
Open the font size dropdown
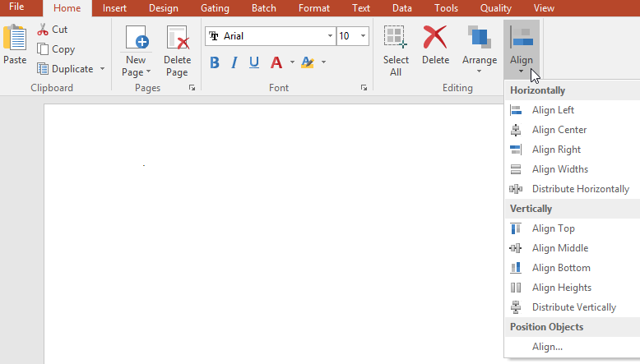tap(364, 36)
